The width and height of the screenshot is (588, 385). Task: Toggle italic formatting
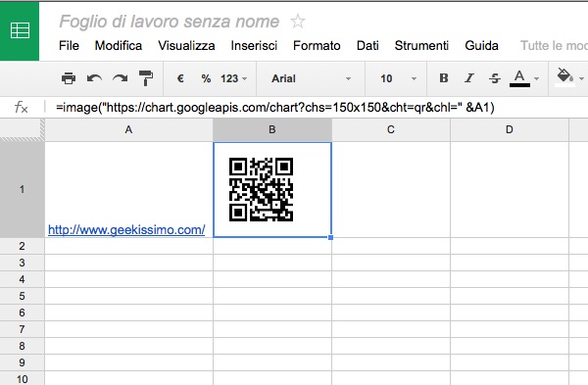[x=469, y=78]
